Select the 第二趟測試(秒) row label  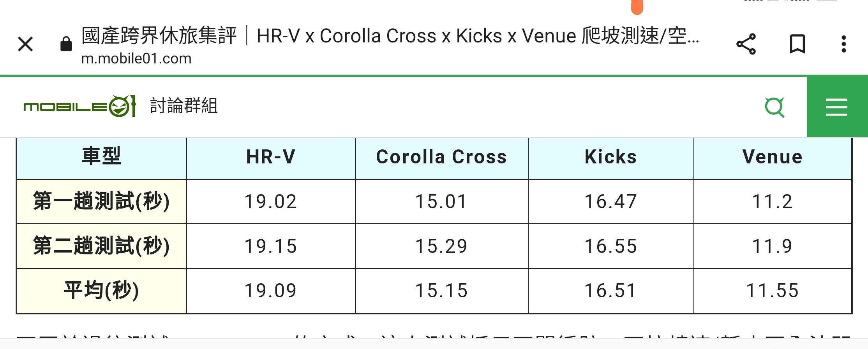click(x=101, y=246)
